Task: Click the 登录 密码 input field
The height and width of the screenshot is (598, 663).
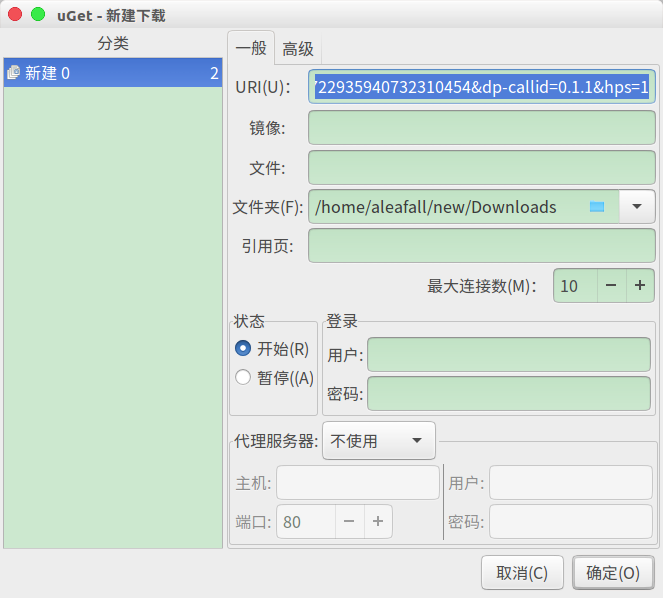Action: [509, 394]
